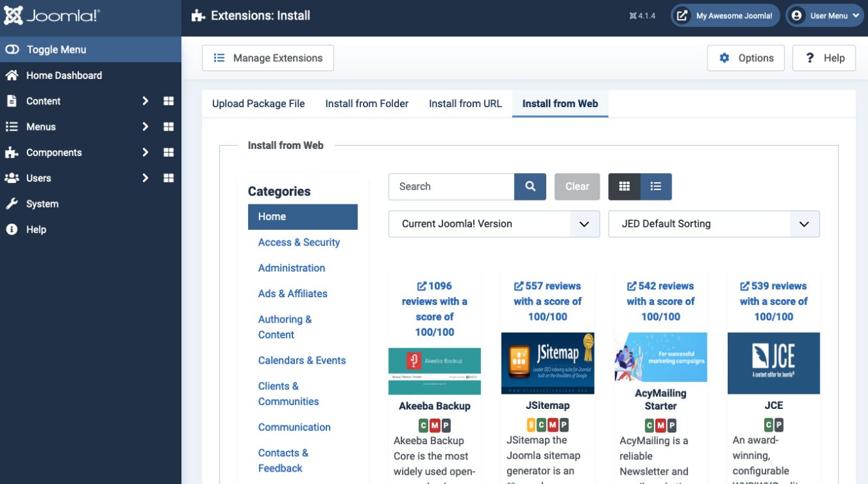Click the Clear search button
The width and height of the screenshot is (868, 484).
tap(577, 187)
